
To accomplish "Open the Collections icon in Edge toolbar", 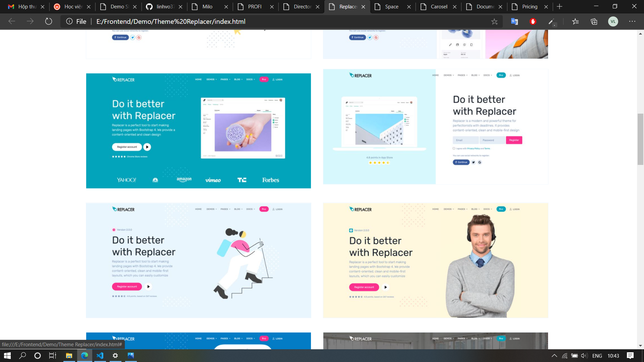I will 594,21.
